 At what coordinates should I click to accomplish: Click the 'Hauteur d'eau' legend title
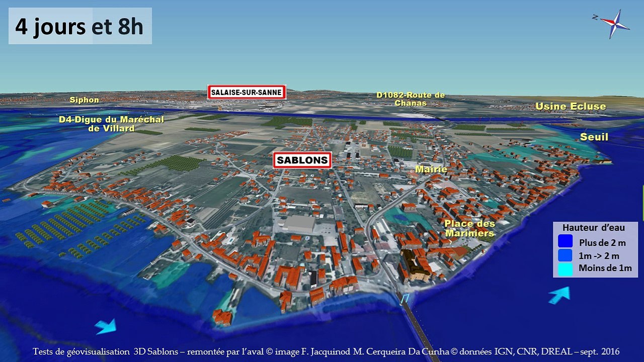pyautogui.click(x=594, y=228)
